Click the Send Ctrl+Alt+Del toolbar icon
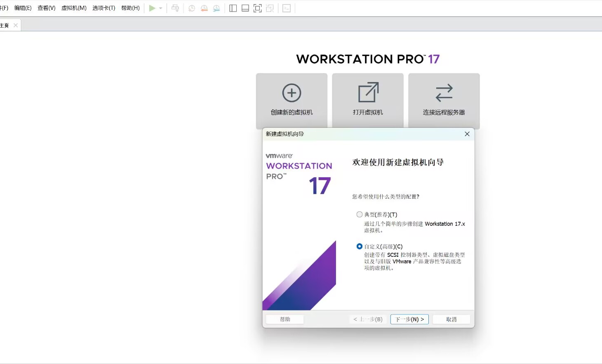 click(x=175, y=8)
